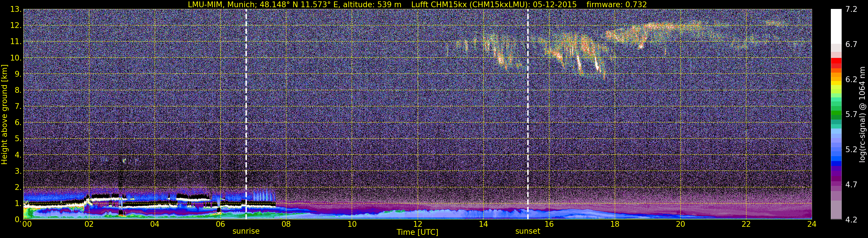Click the colorbar value "7.2"
The height and width of the screenshot is (238, 868).
coord(851,9)
